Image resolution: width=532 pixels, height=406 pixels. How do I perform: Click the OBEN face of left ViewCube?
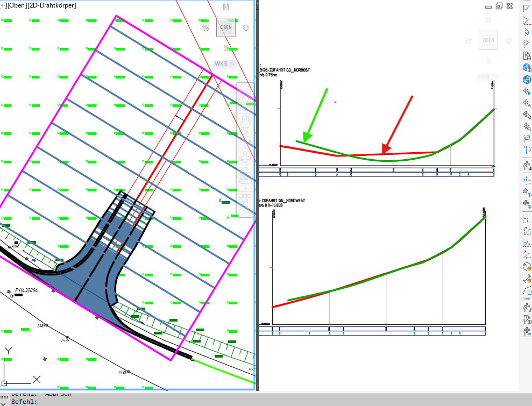pos(226,27)
